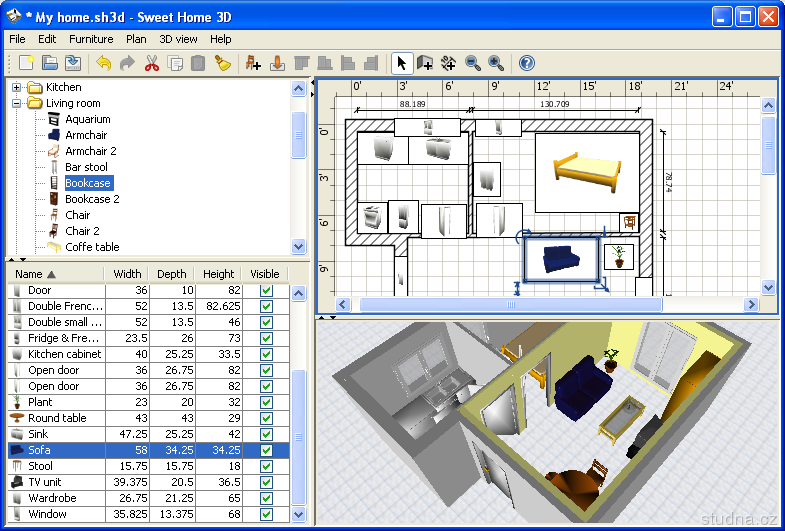Open help with the question mark icon
Image resolution: width=785 pixels, height=531 pixels.
(527, 64)
